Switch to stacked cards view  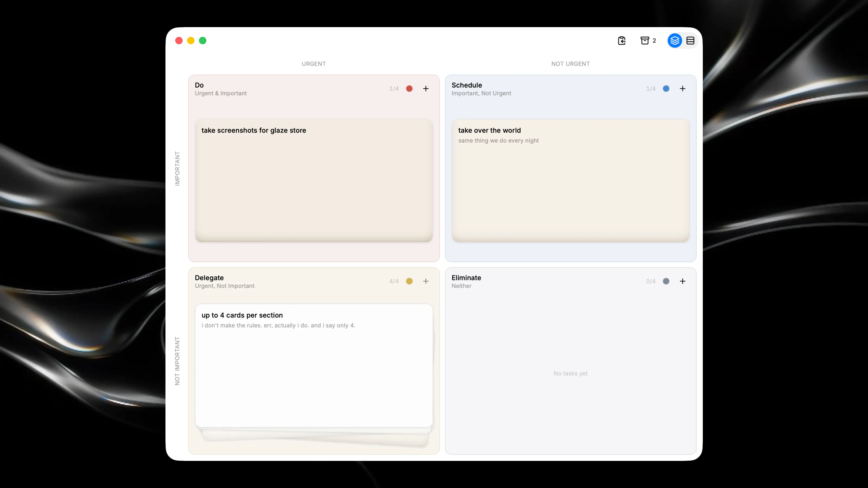675,40
